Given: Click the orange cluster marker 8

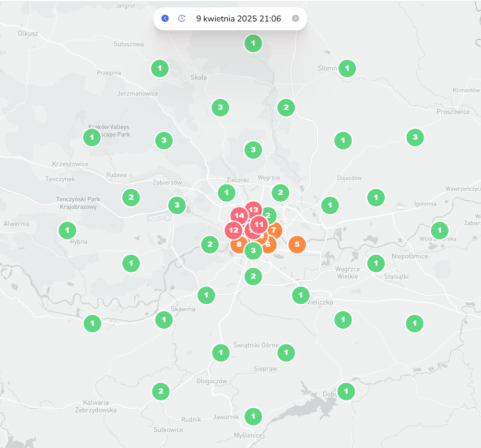Looking at the screenshot, I should point(238,245).
